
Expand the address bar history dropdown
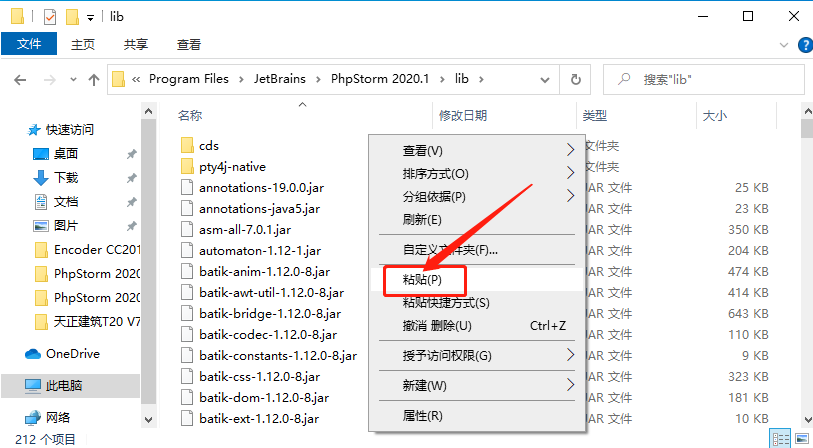pos(545,80)
